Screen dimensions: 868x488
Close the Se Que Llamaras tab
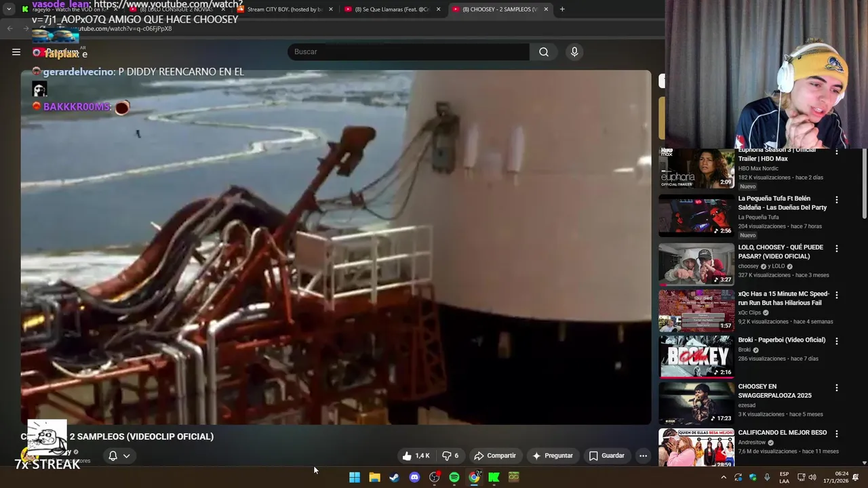(x=438, y=9)
